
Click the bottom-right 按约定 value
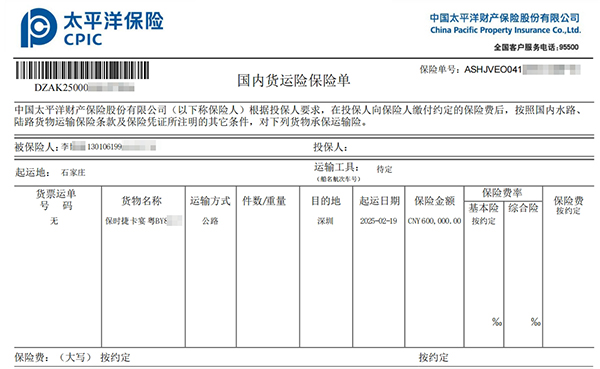433,358
